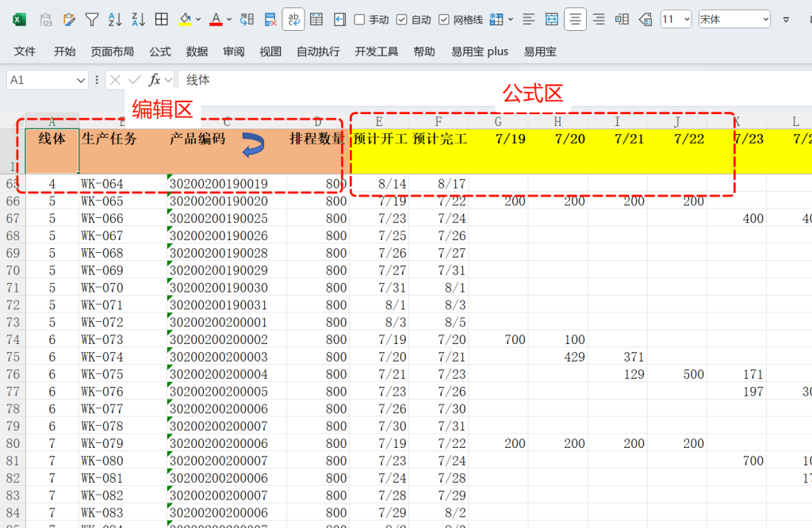Click the Excel application icon
The height and width of the screenshot is (528, 812).
click(19, 20)
